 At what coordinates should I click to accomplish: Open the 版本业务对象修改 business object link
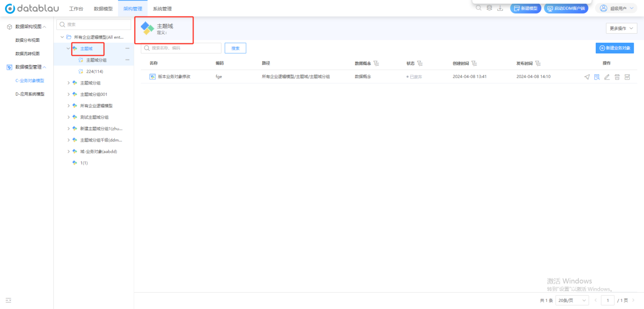tap(174, 76)
